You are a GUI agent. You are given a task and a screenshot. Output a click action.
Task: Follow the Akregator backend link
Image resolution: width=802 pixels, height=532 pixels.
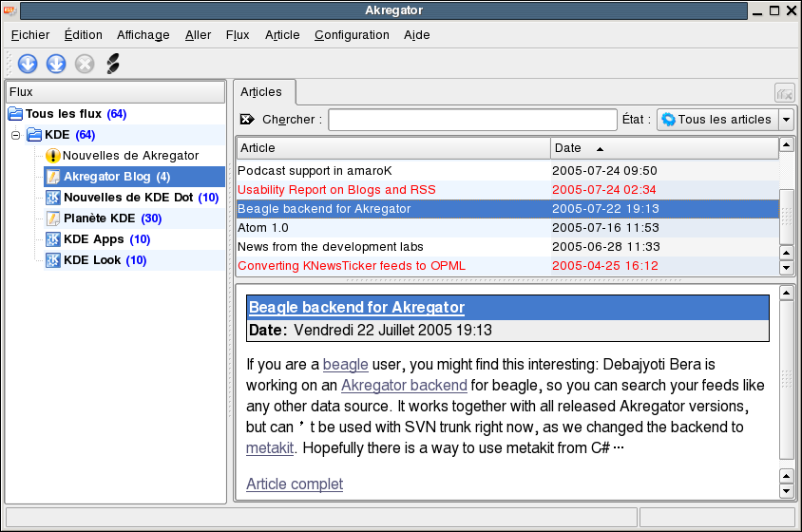pos(404,386)
